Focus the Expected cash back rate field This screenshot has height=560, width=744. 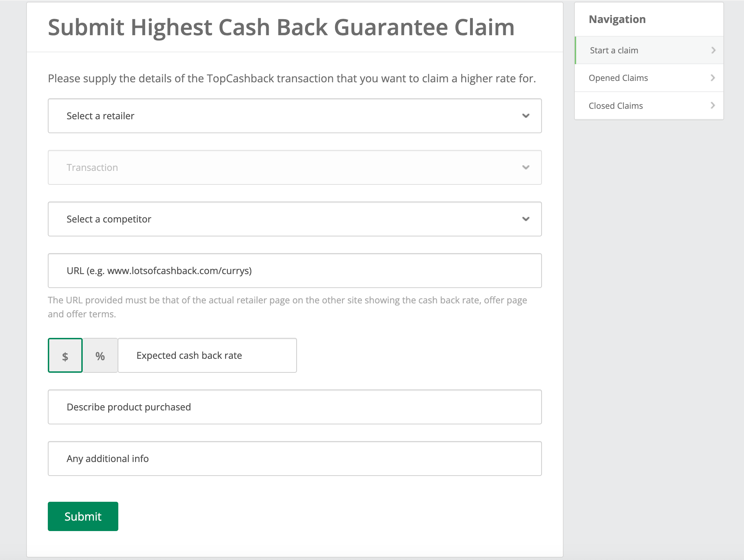(207, 356)
